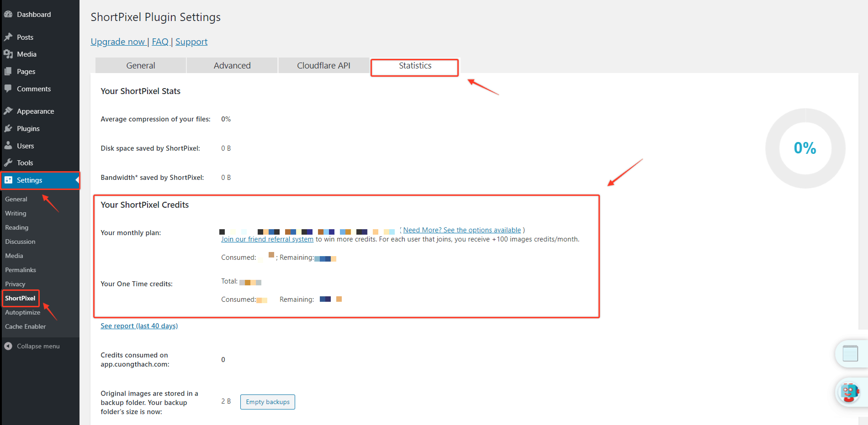Screen dimensions: 868x425
Task: Open Discussion settings submenu item
Action: pyautogui.click(x=20, y=241)
